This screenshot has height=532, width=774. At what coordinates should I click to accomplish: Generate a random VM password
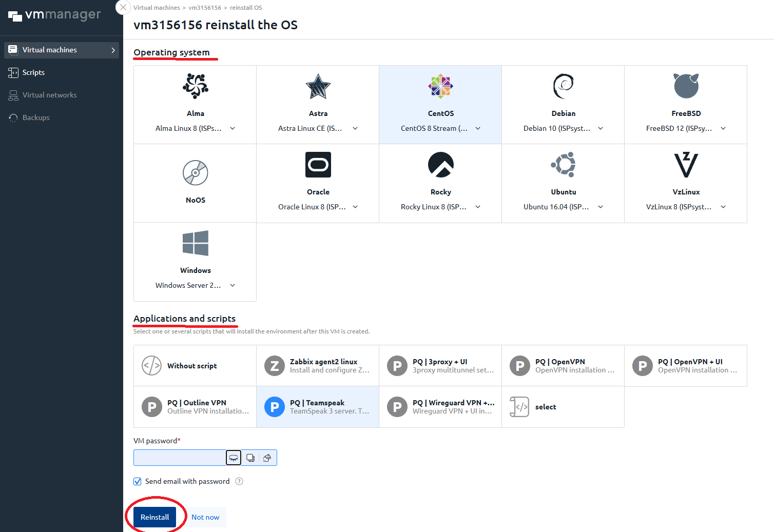[x=267, y=458]
